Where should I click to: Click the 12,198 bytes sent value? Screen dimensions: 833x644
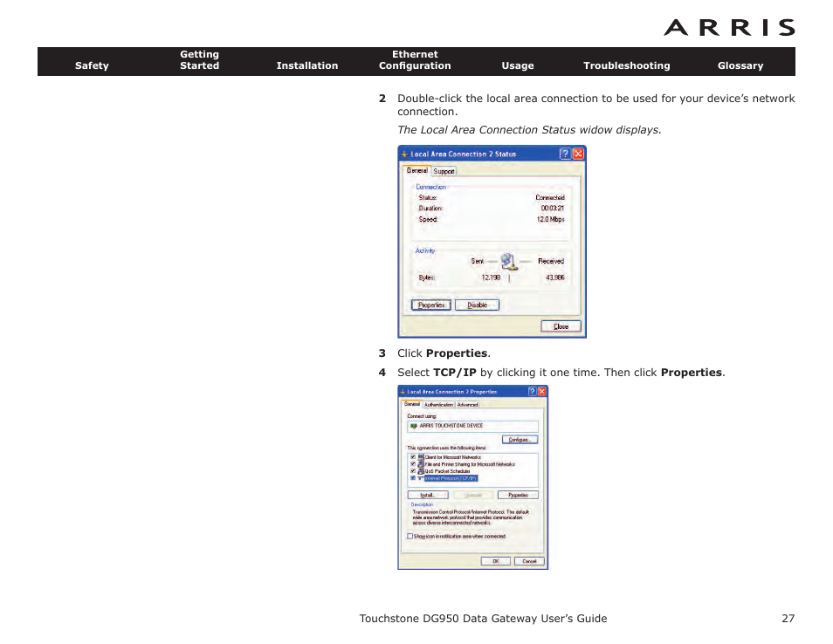point(491,277)
